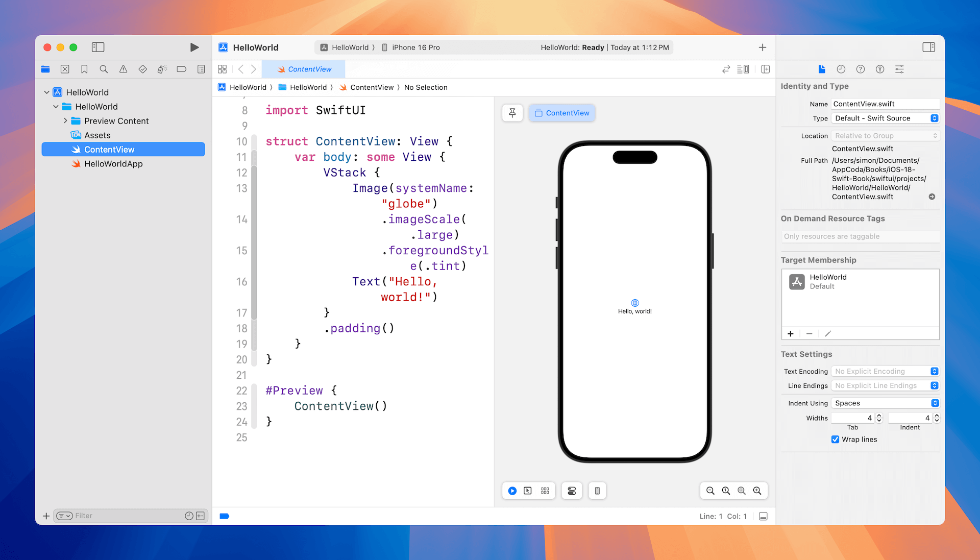Open the Issue navigator warning icon
This screenshot has width=980, height=560.
123,69
